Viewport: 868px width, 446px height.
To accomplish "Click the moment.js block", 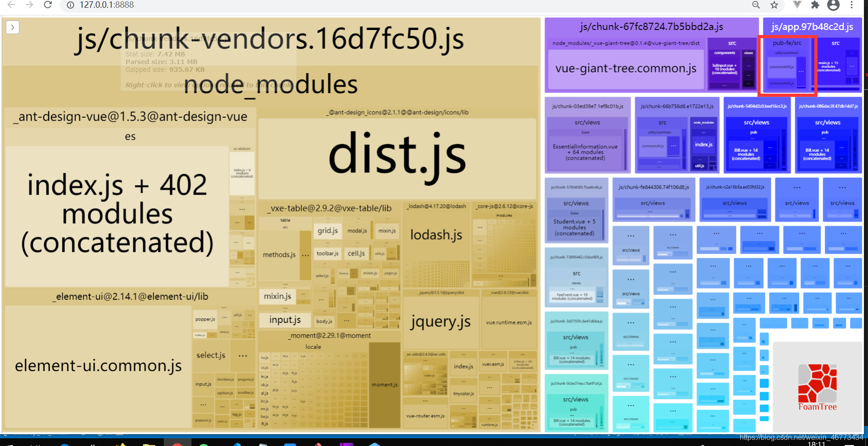I will tap(384, 385).
